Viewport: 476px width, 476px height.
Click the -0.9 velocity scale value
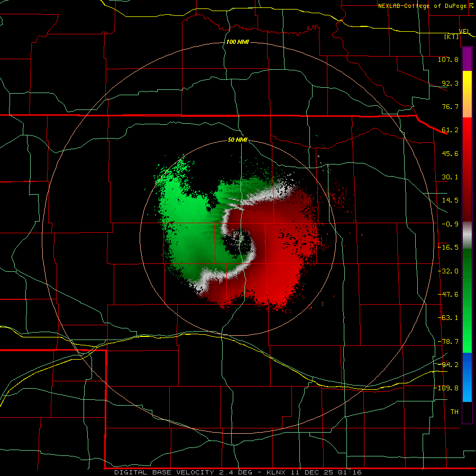coord(450,224)
